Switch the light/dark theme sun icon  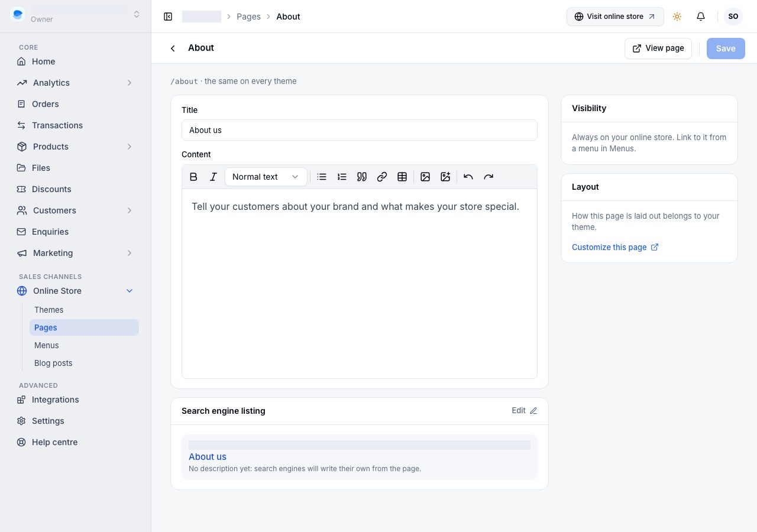pyautogui.click(x=677, y=17)
